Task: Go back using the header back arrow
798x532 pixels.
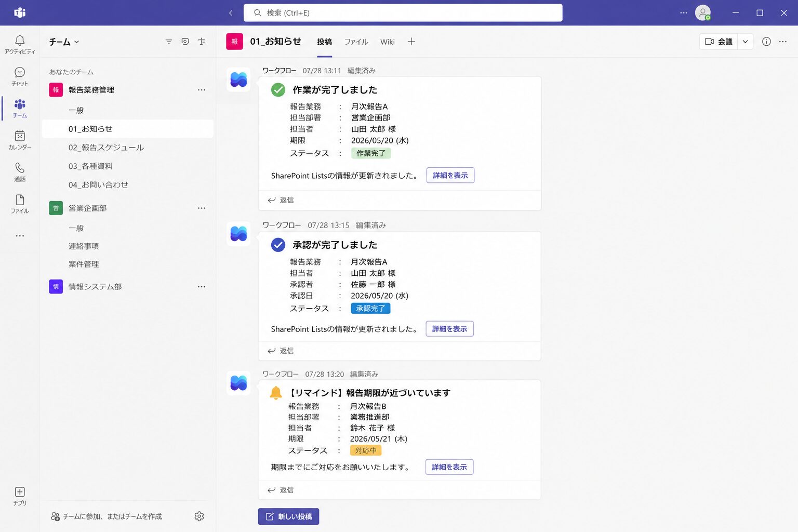Action: click(x=231, y=13)
